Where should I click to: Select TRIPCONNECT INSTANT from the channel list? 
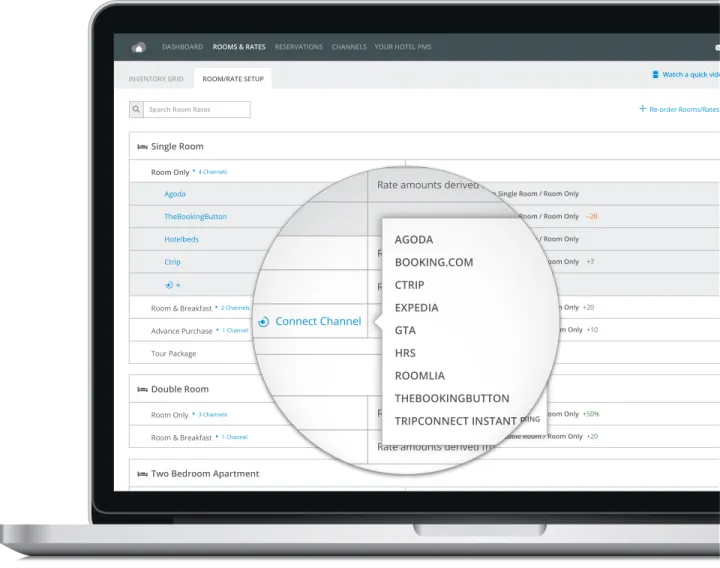pyautogui.click(x=456, y=421)
